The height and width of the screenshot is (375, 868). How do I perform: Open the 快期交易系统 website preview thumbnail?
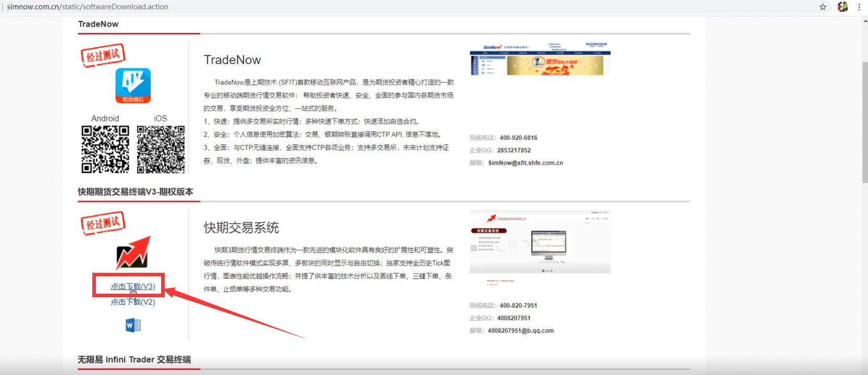tap(540, 243)
